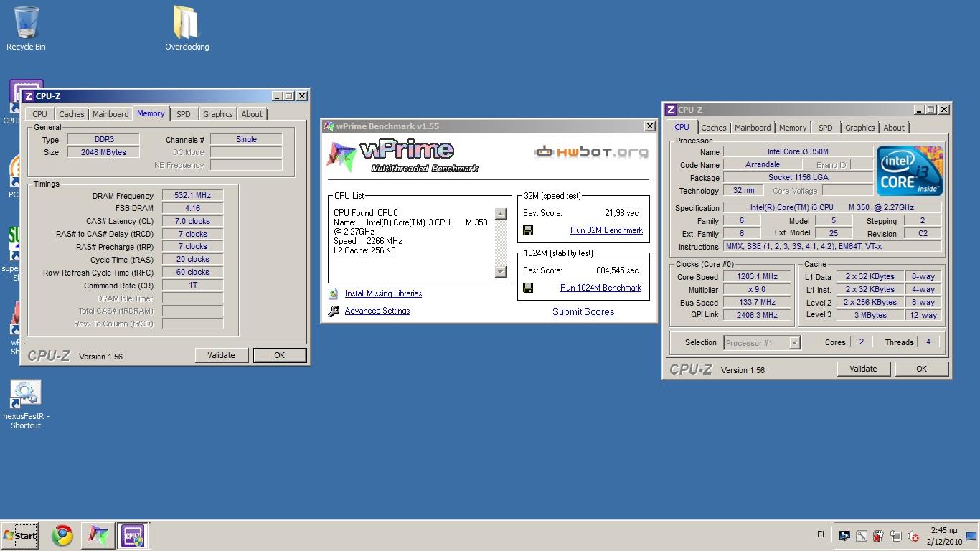
Task: Run the 1024M Benchmark
Action: 600,288
